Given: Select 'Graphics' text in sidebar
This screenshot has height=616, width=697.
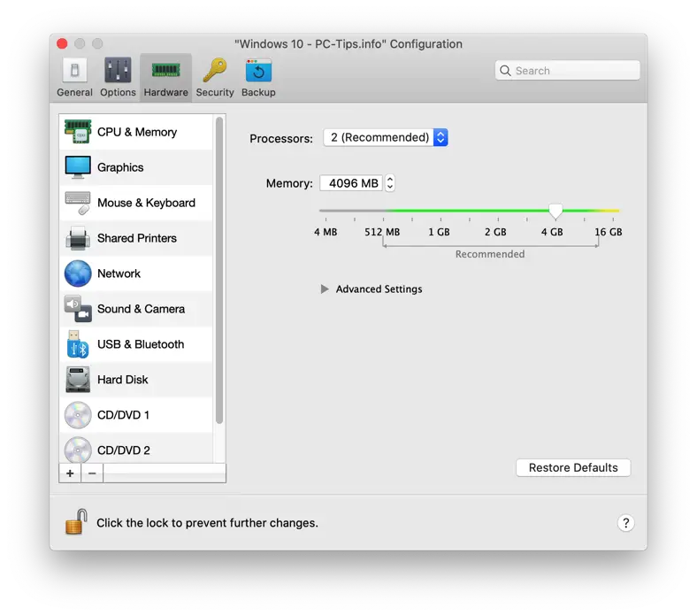Looking at the screenshot, I should click(x=120, y=167).
